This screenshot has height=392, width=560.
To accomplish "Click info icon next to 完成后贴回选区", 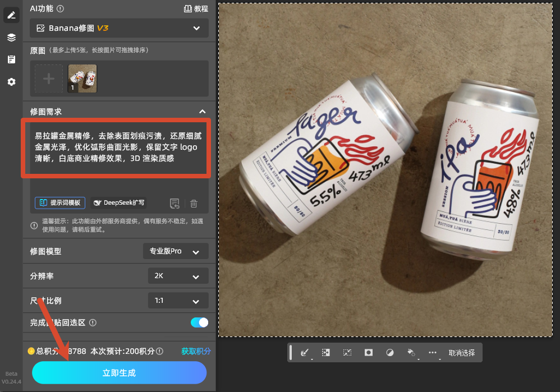I will point(93,322).
